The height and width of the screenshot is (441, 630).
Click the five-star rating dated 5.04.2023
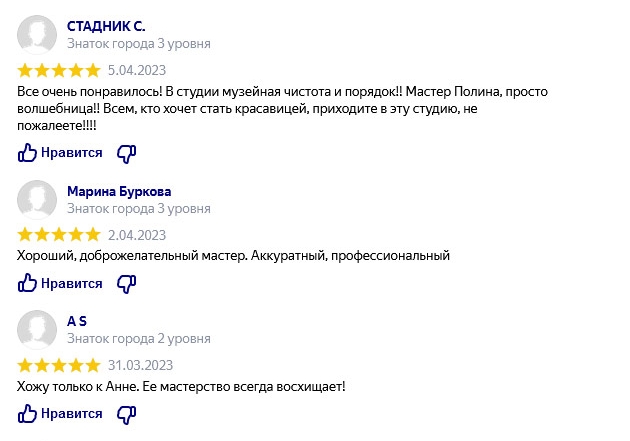[59, 70]
